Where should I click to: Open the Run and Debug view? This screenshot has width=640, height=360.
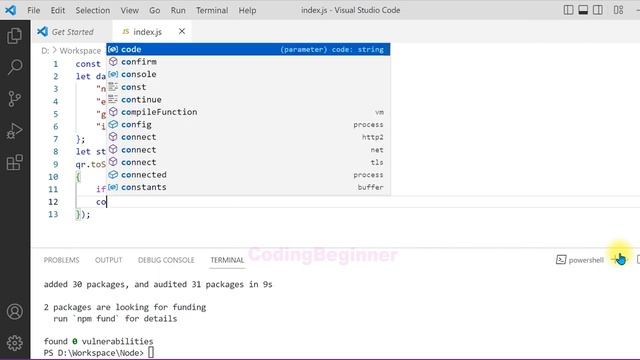point(15,131)
